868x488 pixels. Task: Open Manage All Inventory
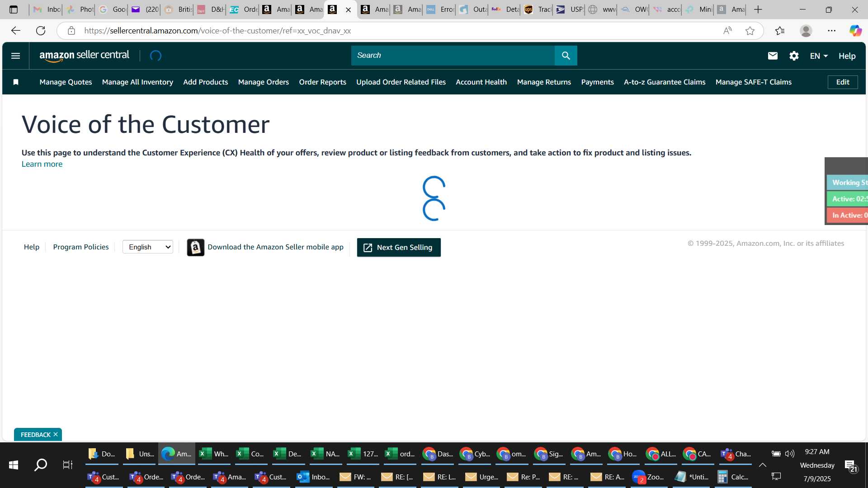click(x=137, y=82)
